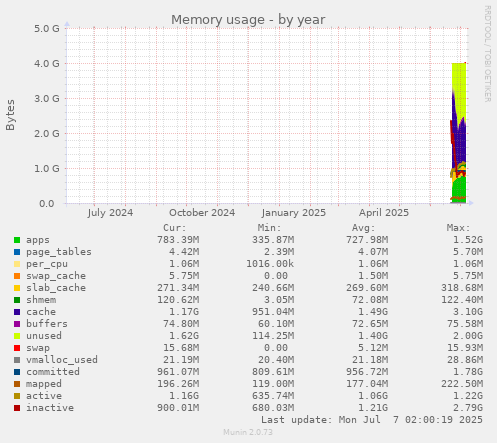This screenshot has width=497, height=443.
Task: Click the slab_cache yellow legend swatch
Action: (17, 288)
